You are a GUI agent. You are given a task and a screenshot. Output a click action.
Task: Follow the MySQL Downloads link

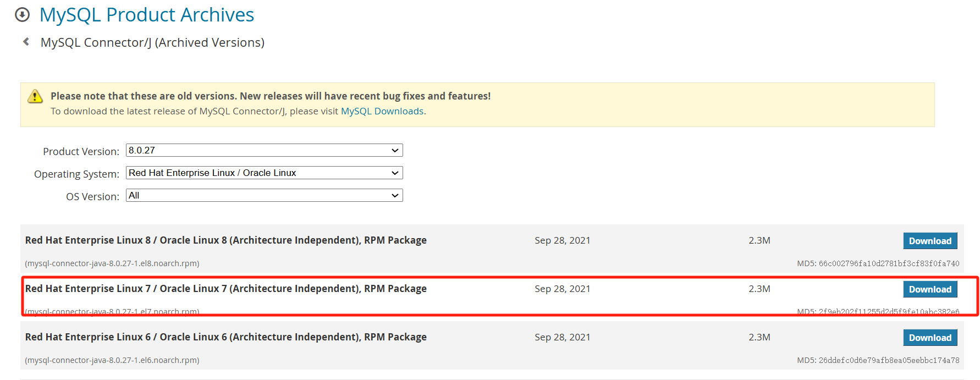point(382,111)
